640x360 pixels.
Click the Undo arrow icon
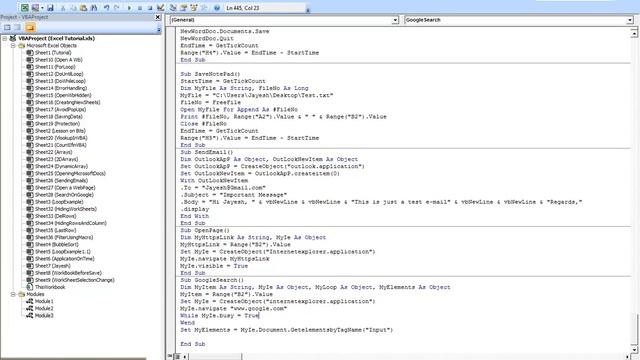[107, 8]
